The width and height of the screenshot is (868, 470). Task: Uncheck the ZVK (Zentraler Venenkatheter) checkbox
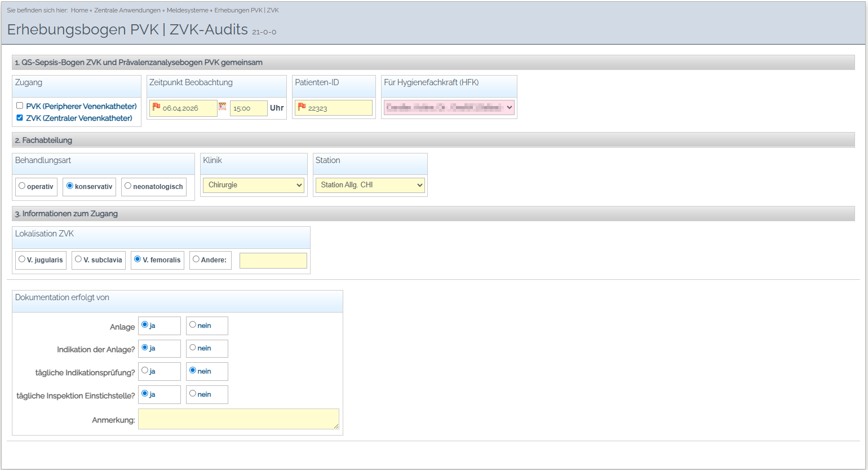tap(20, 117)
